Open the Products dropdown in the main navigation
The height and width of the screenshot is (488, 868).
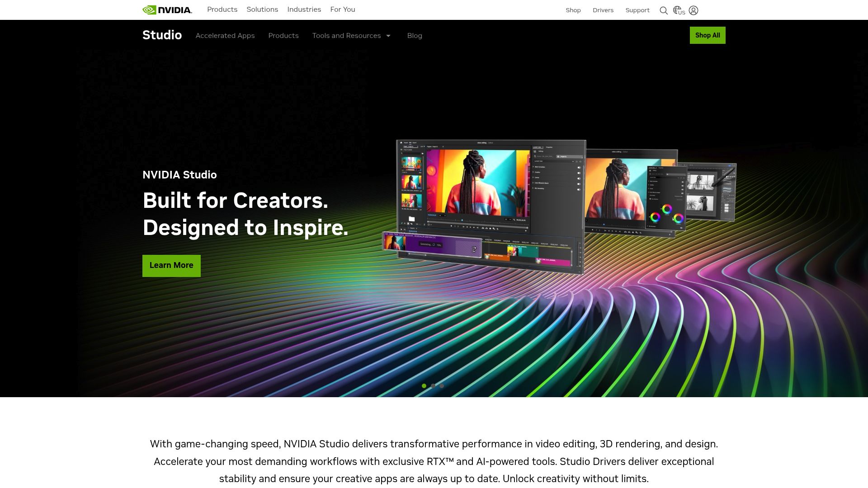click(x=222, y=9)
